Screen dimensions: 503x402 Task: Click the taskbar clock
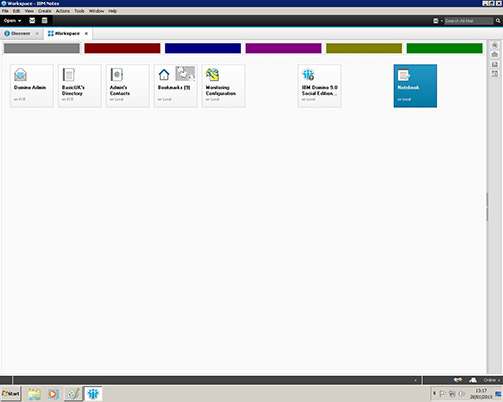click(481, 394)
